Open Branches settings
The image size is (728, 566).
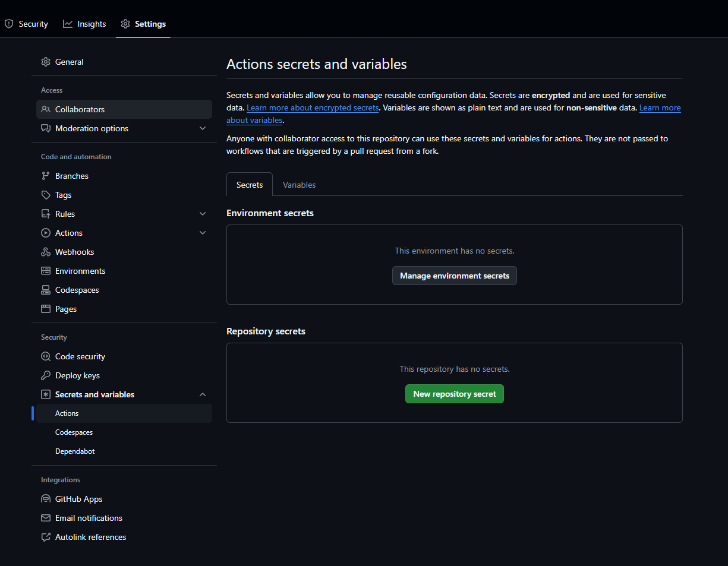point(124,176)
